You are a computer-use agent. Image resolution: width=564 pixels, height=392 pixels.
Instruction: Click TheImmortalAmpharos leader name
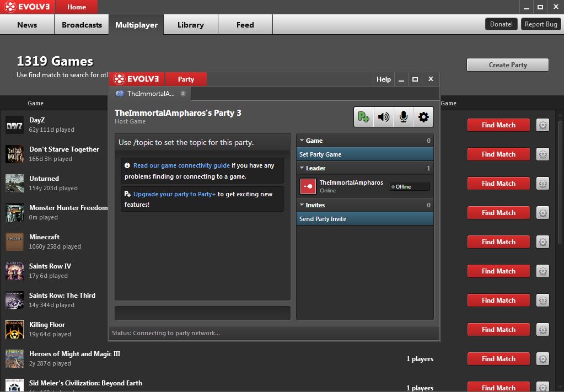coord(351,182)
